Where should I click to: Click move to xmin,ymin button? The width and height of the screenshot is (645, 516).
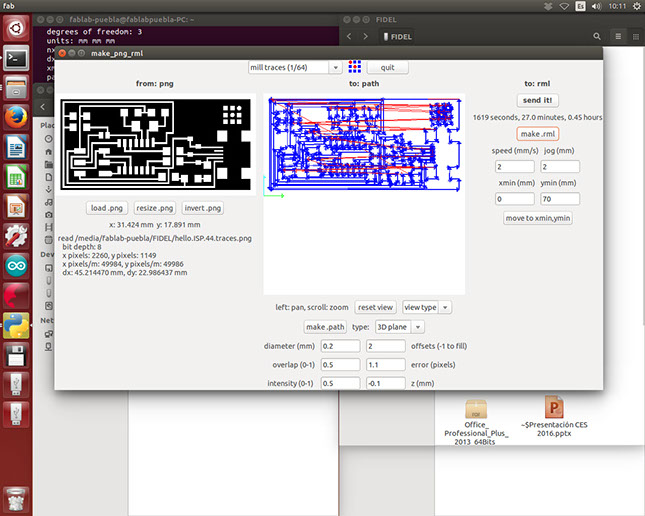[538, 218]
